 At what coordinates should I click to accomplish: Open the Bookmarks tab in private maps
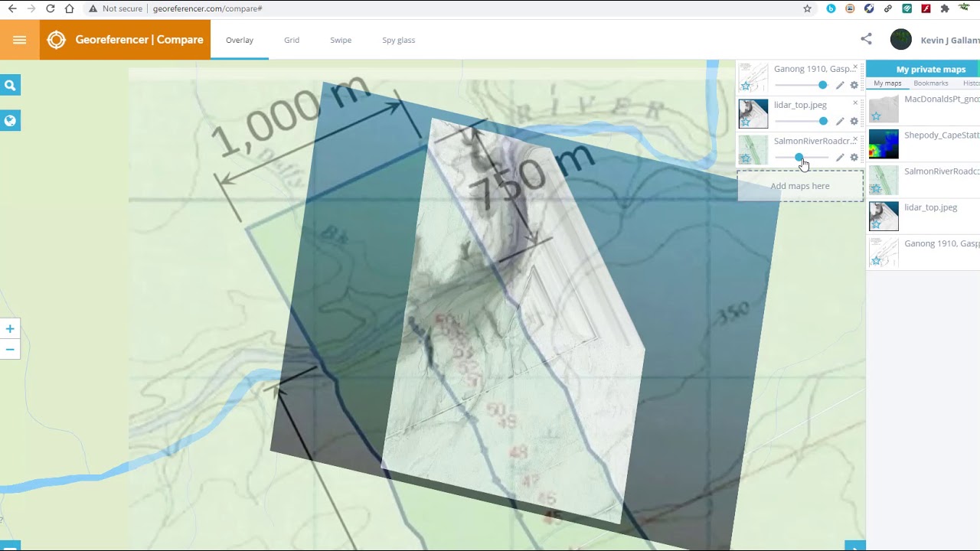click(x=930, y=83)
